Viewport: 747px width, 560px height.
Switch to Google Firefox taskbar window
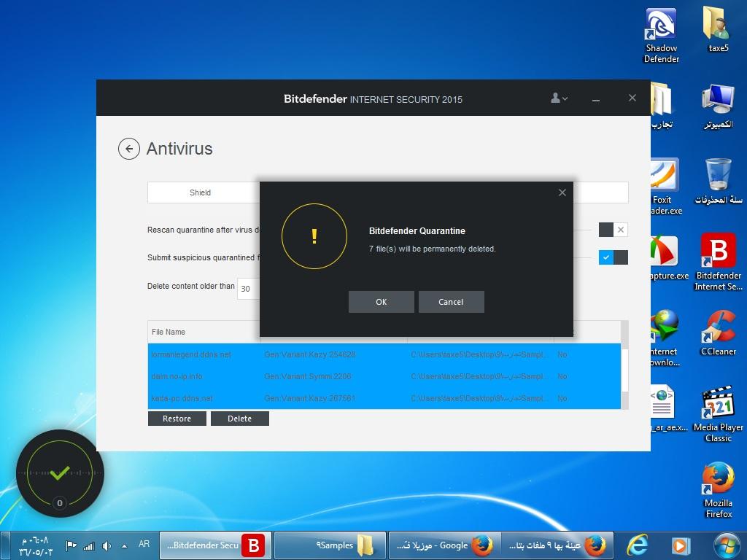444,545
